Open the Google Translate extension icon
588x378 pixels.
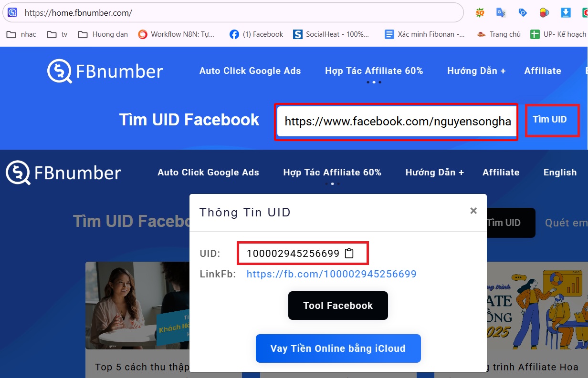[501, 13]
